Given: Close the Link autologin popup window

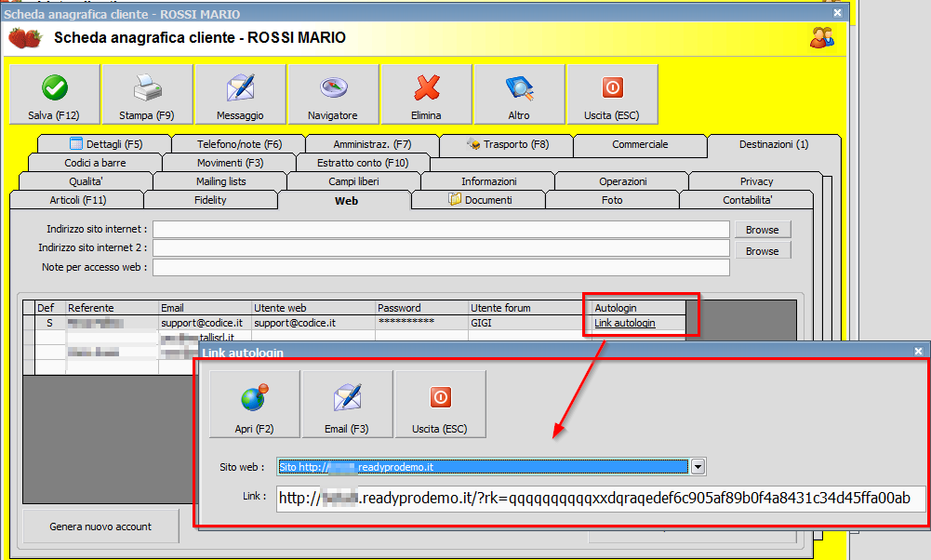Looking at the screenshot, I should click(918, 352).
